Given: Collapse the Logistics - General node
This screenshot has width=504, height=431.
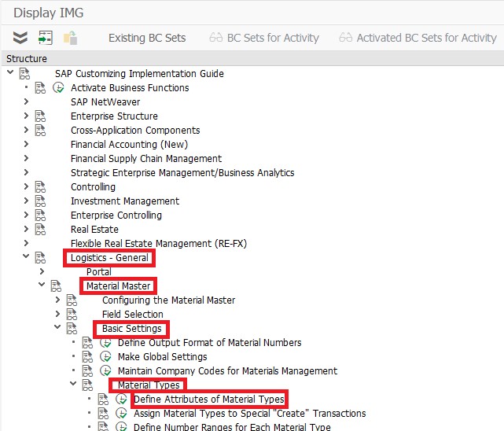Looking at the screenshot, I should [26, 256].
